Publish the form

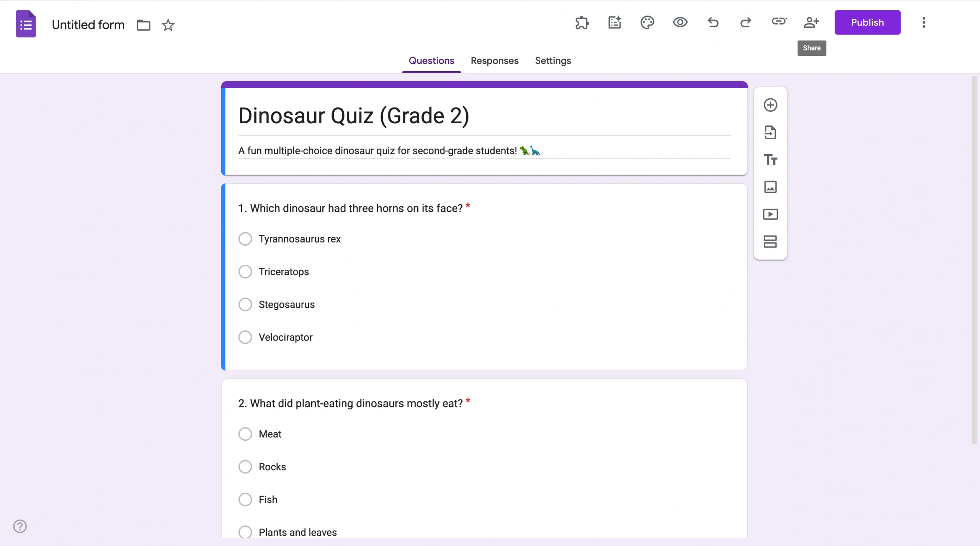(x=867, y=22)
